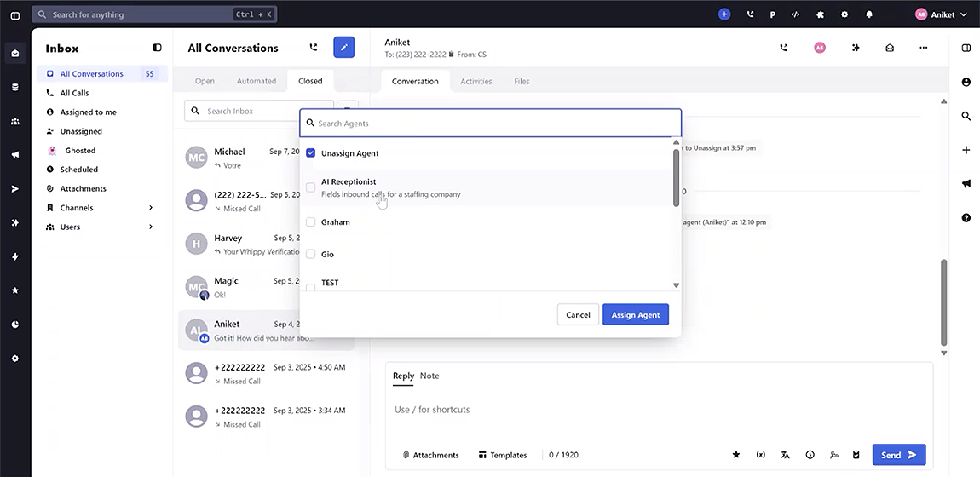Open automation lightning icon in left rail
Viewport: 980px width, 477px height.
click(15, 256)
